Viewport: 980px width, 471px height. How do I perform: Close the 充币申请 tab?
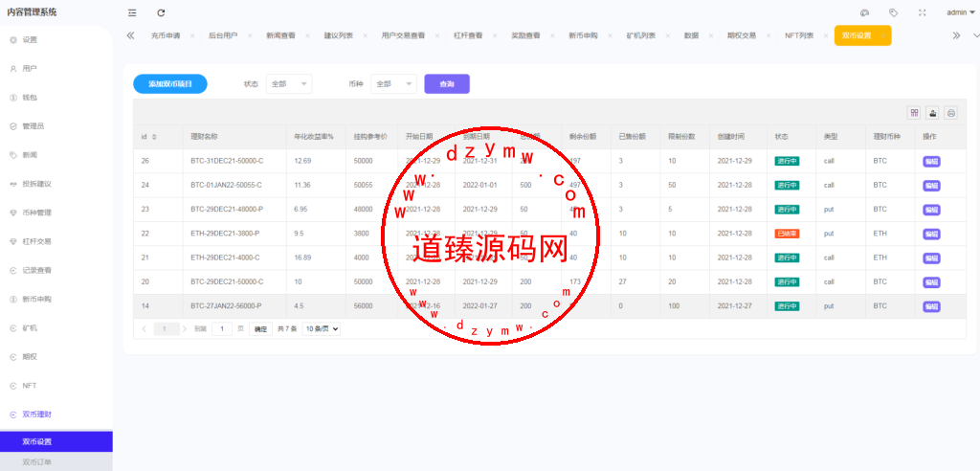[x=191, y=35]
